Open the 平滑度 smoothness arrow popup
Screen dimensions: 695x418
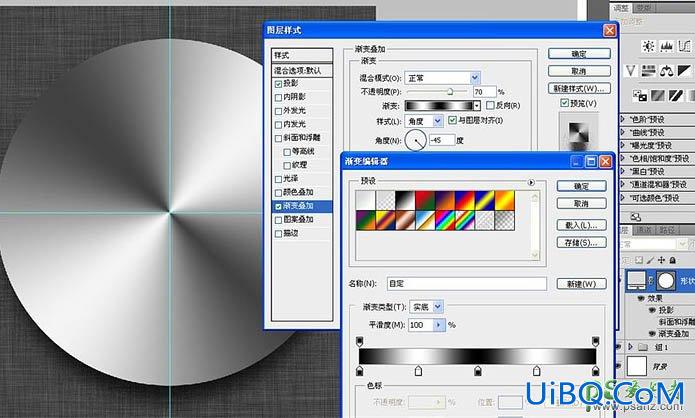point(439,325)
